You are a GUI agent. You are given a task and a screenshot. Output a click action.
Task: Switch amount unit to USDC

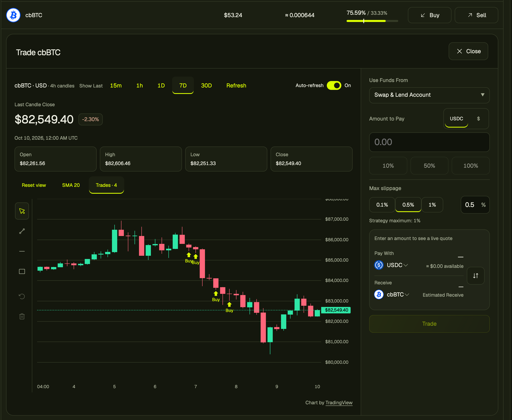(x=457, y=119)
